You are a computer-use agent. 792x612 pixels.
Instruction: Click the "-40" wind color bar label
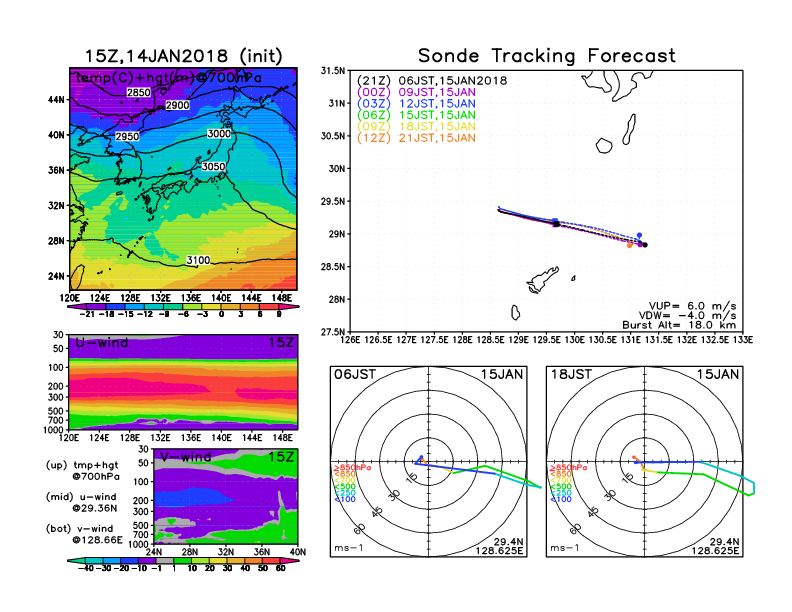pyautogui.click(x=87, y=568)
